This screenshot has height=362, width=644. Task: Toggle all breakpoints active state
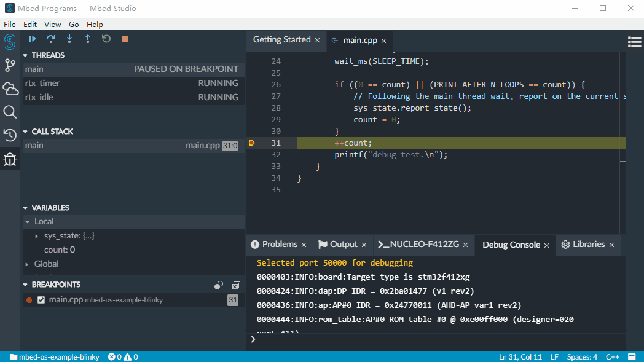tap(219, 285)
